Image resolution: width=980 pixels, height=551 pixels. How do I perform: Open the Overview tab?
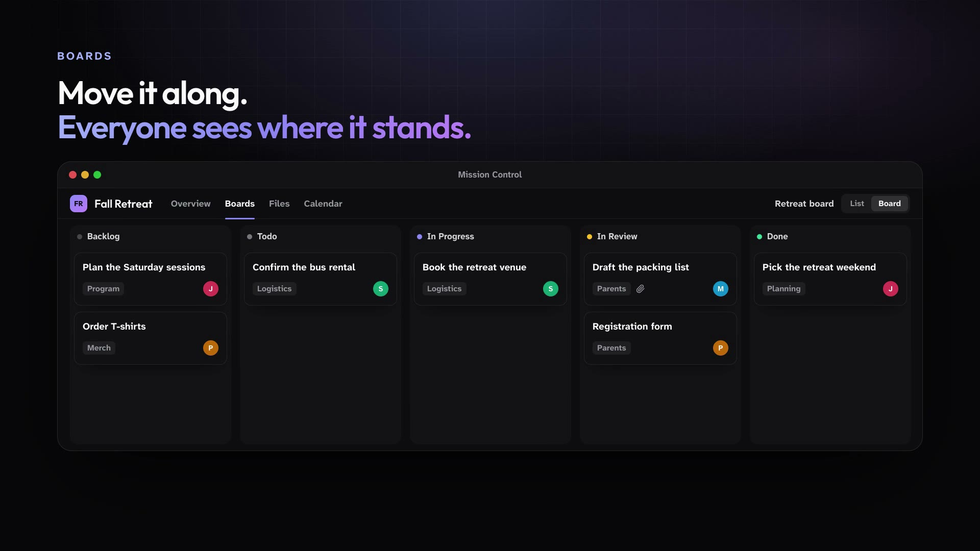(x=191, y=204)
